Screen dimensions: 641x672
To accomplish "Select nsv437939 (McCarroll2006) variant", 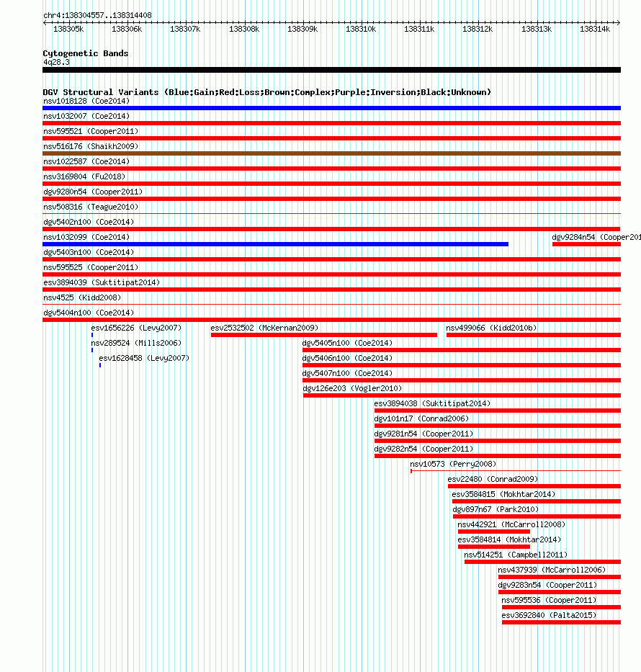I will point(552,570).
